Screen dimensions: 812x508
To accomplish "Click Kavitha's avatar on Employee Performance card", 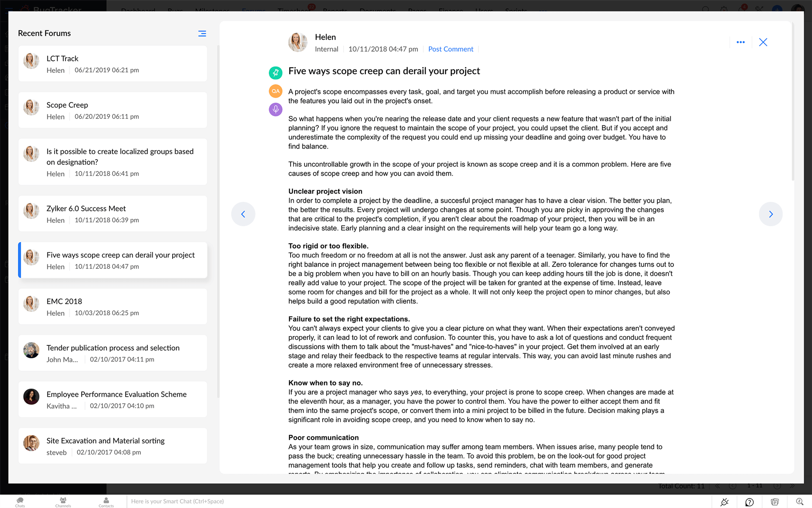I will (x=31, y=397).
